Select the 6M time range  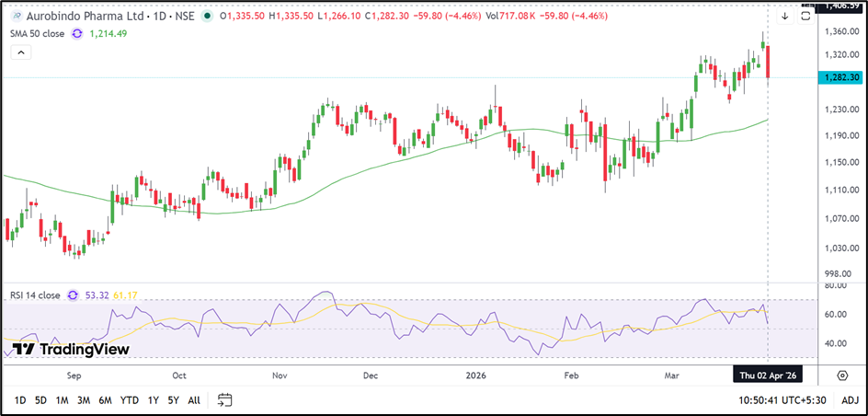(106, 399)
